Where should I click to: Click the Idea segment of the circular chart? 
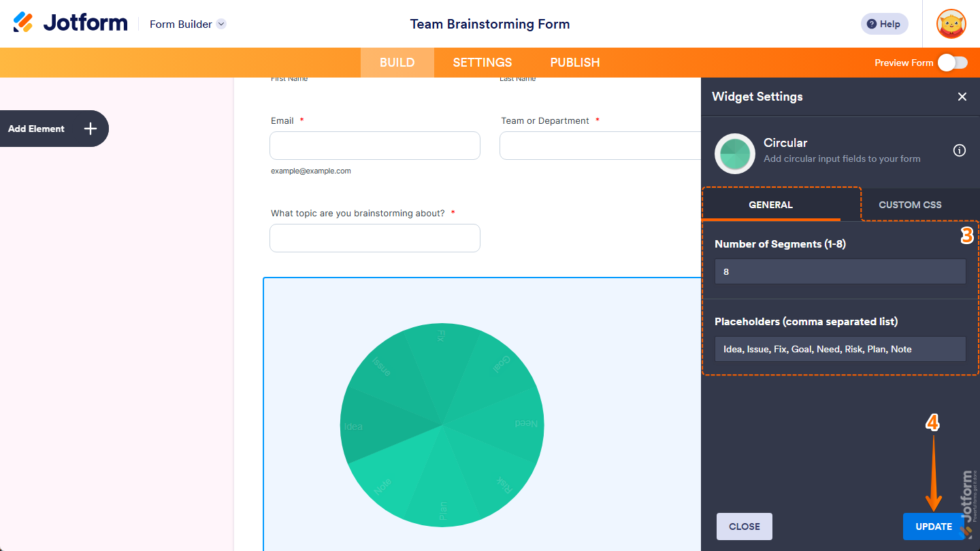(x=367, y=425)
